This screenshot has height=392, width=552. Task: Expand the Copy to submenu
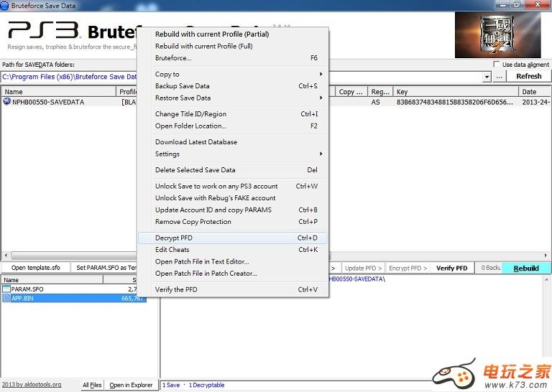238,74
